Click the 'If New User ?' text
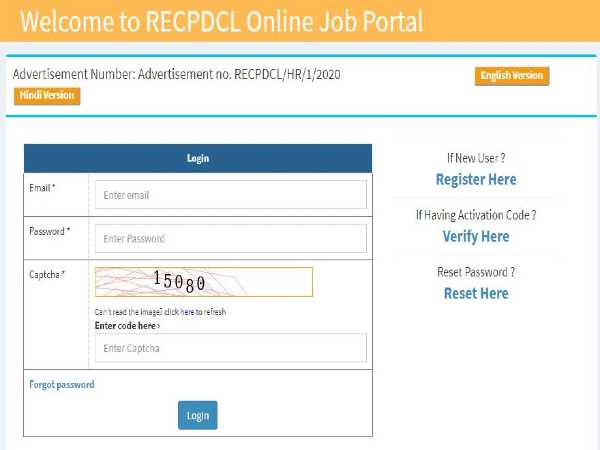Viewport: 600px width, 450px height. click(x=476, y=158)
